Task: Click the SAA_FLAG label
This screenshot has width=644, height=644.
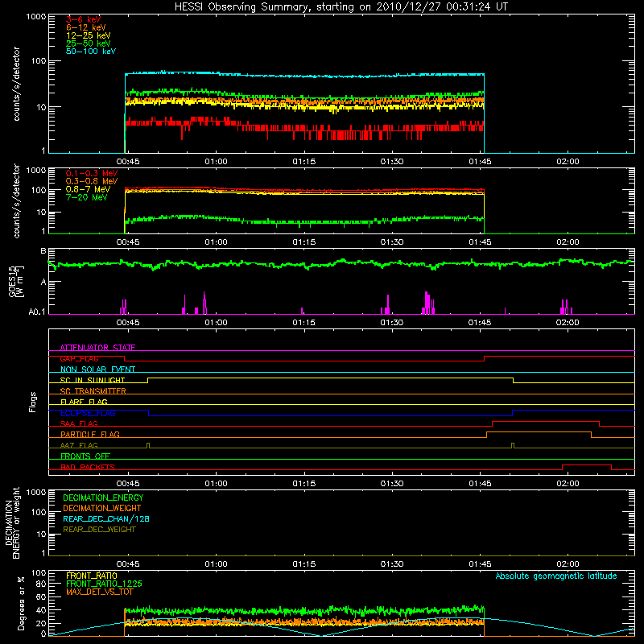Action: [79, 423]
